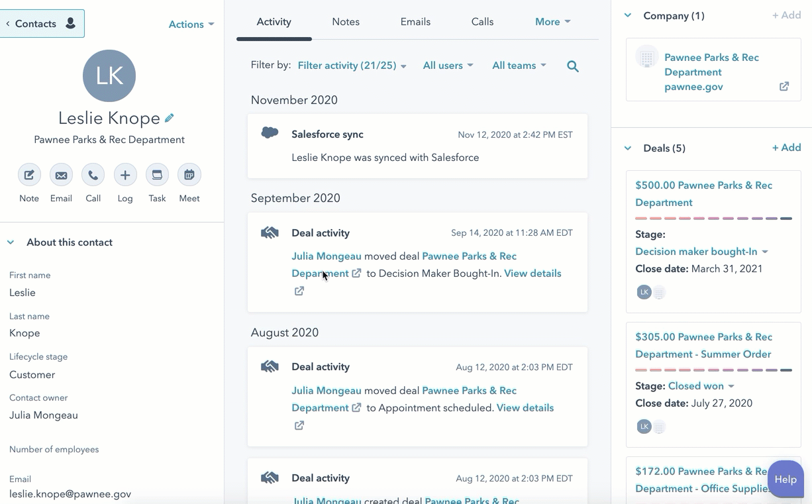Click View details on Aug 12 Appointment scheduled
The height and width of the screenshot is (504, 812).
point(525,408)
